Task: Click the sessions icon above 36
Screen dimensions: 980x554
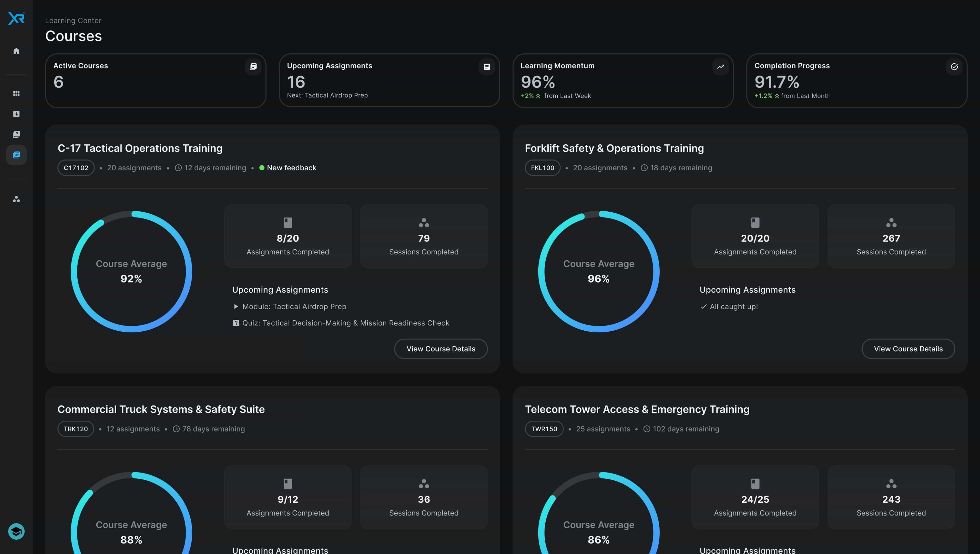Action: pos(424,483)
